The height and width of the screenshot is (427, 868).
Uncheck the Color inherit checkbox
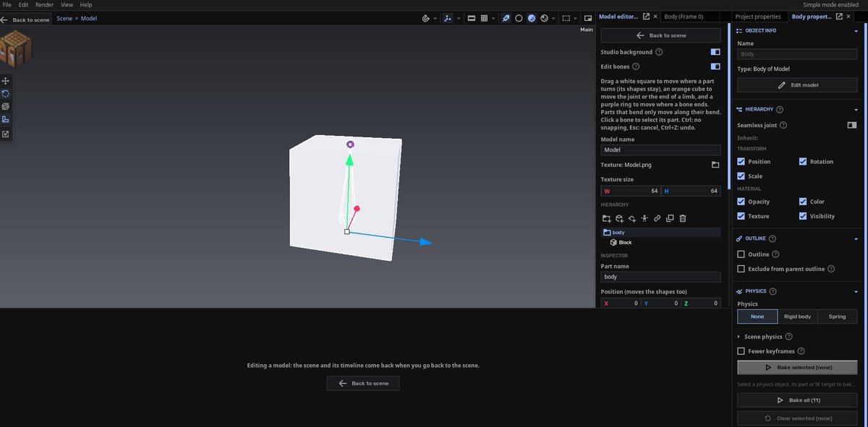point(803,202)
